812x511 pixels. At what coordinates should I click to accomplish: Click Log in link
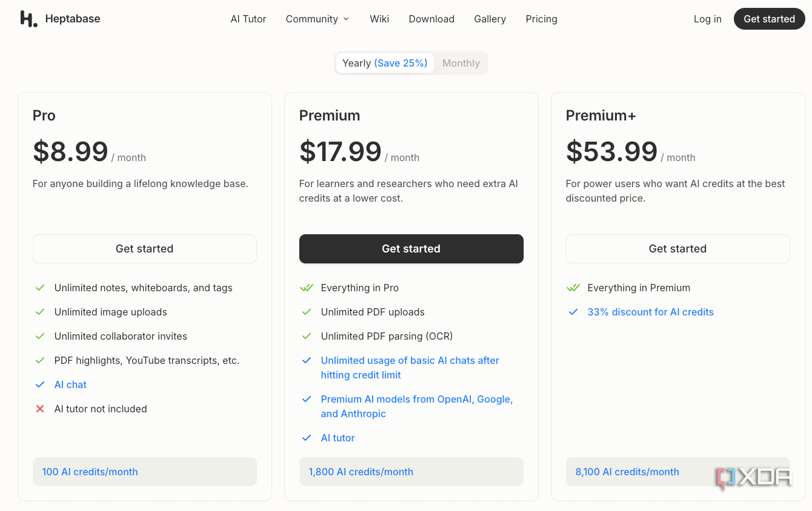coord(708,19)
